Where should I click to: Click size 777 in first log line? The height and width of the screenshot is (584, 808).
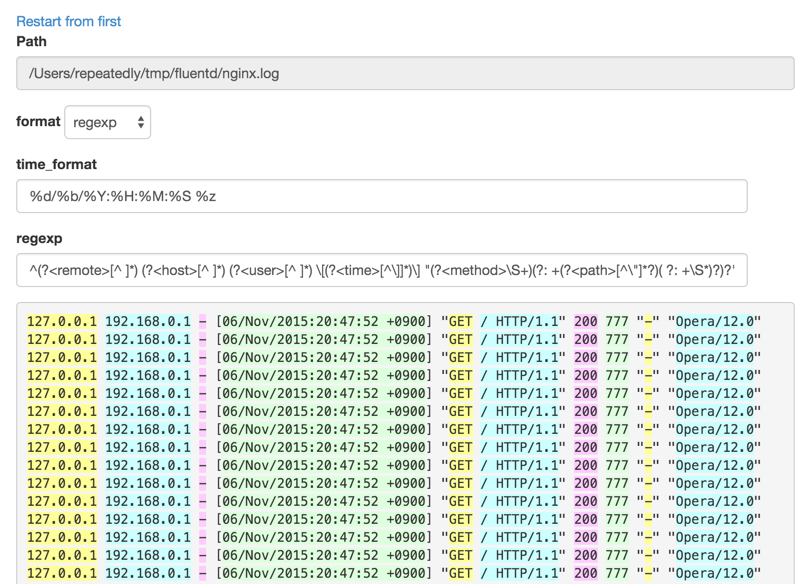tap(617, 322)
